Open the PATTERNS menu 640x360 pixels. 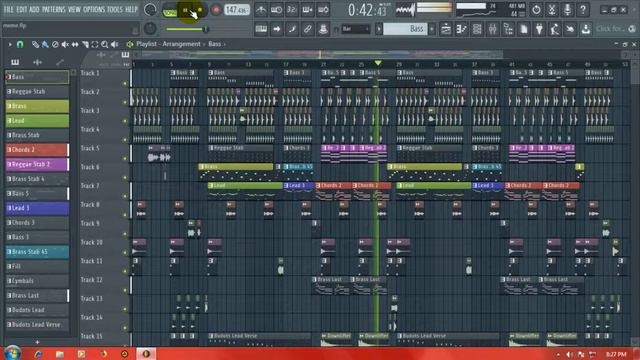[53, 9]
